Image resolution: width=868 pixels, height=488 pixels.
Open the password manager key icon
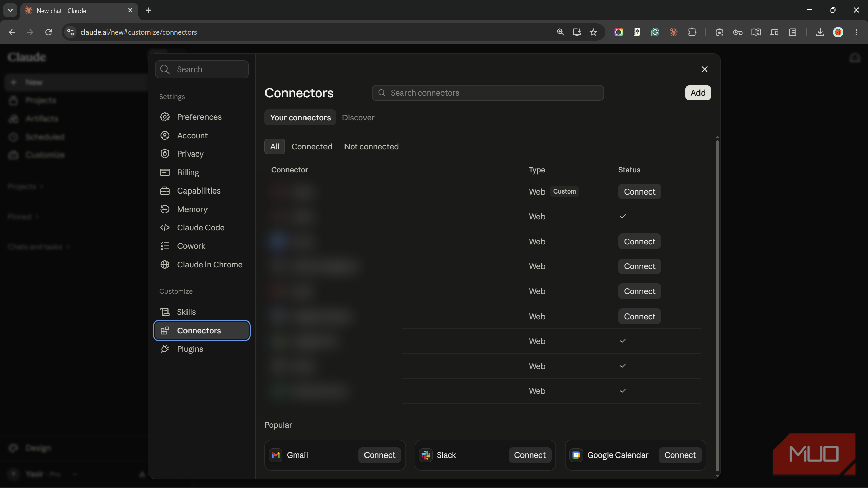pos(737,32)
